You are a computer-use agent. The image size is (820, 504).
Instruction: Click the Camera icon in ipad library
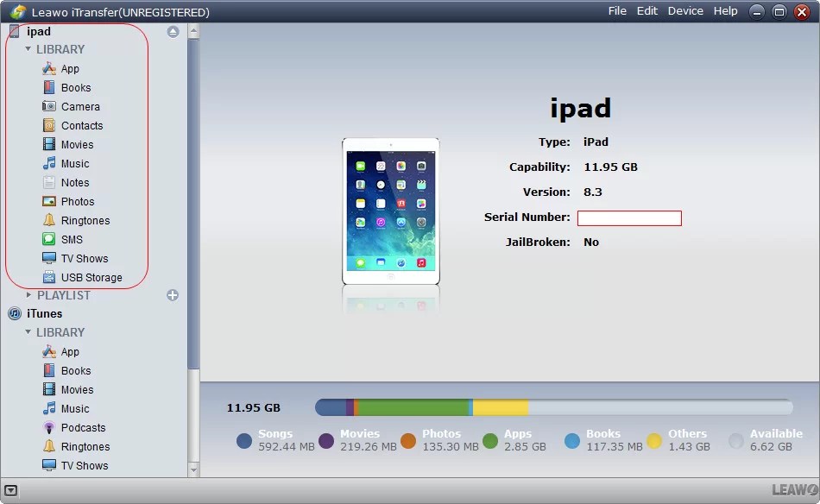(49, 106)
